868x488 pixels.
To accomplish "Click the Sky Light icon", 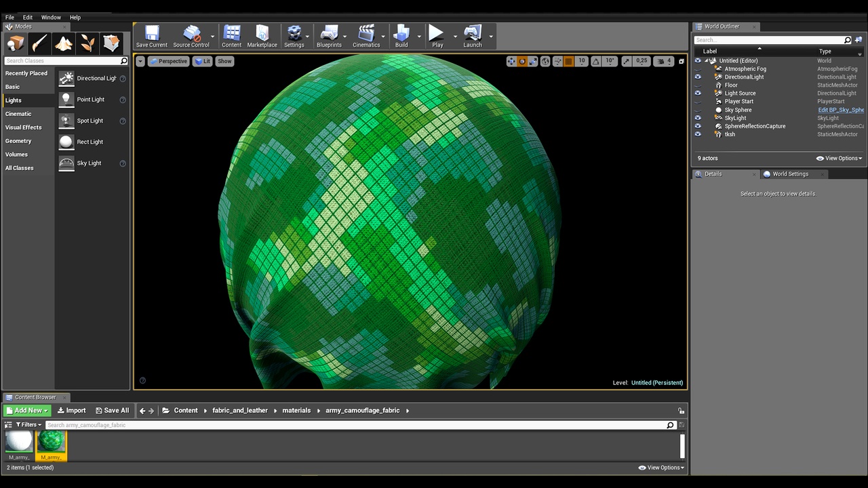I will (x=66, y=163).
